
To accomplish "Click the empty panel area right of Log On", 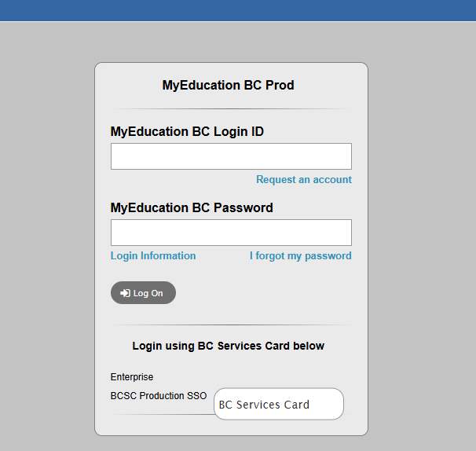I will (275, 293).
